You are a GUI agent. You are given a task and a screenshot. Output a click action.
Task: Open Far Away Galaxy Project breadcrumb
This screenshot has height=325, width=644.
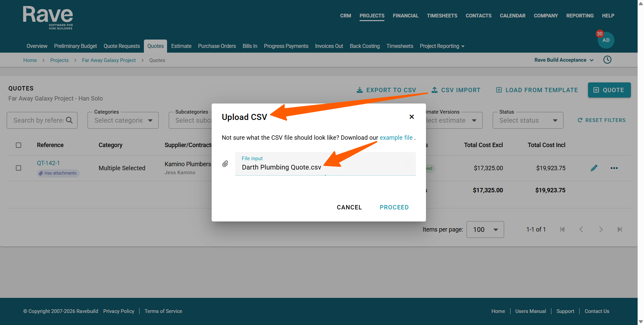tap(109, 60)
